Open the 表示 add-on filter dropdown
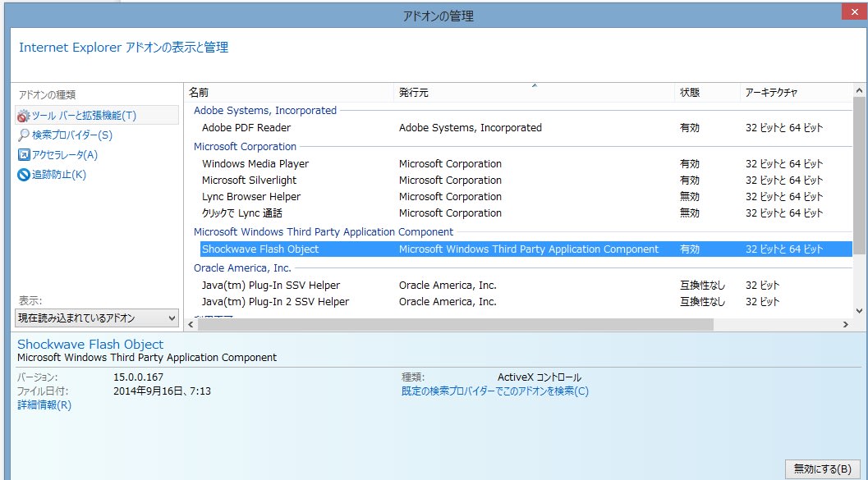 pos(97,318)
